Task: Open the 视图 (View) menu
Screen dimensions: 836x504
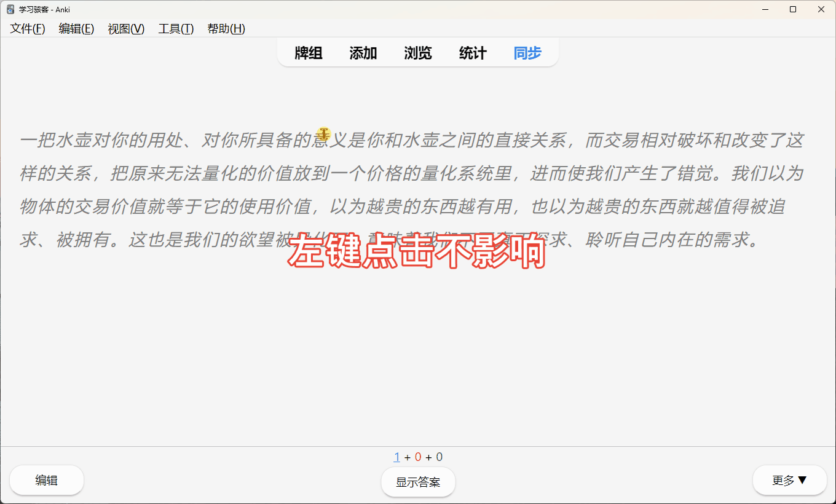Action: pyautogui.click(x=125, y=28)
